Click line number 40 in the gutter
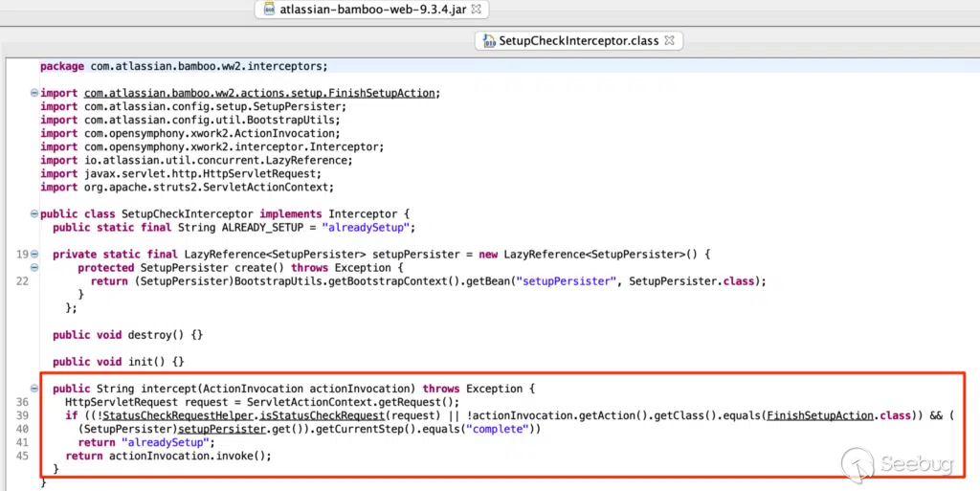 click(22, 429)
